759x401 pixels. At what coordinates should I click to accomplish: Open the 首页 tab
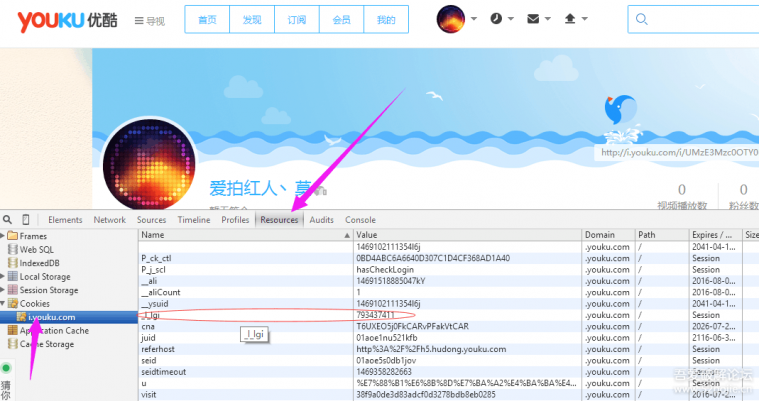point(207,20)
